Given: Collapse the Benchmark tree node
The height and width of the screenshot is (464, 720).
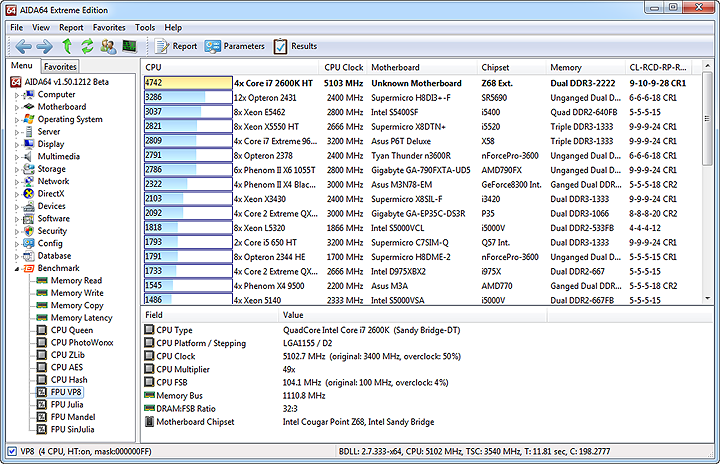Looking at the screenshot, I should [17, 269].
